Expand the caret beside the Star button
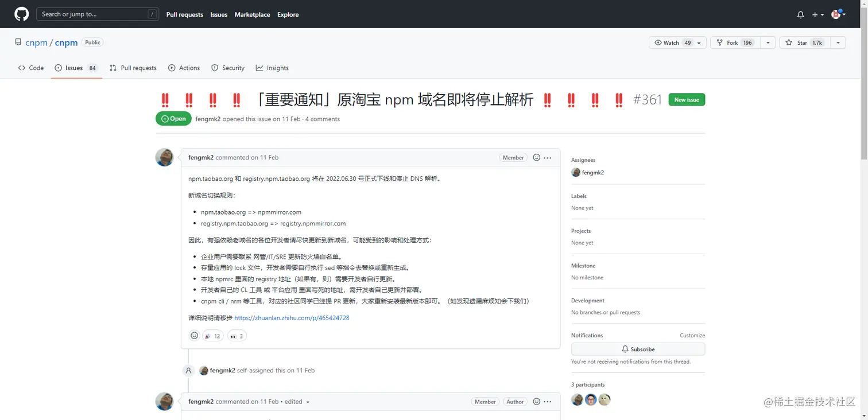 838,43
